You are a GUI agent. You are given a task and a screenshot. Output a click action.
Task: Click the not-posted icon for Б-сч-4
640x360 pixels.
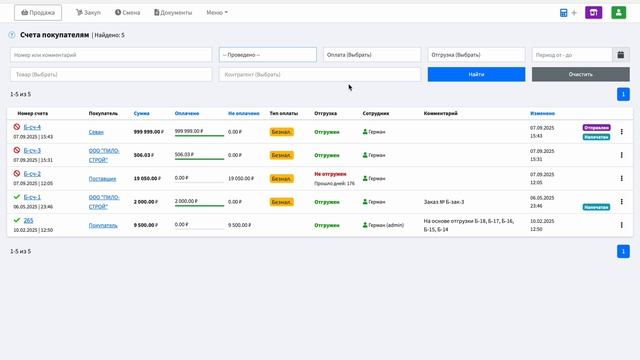point(17,127)
